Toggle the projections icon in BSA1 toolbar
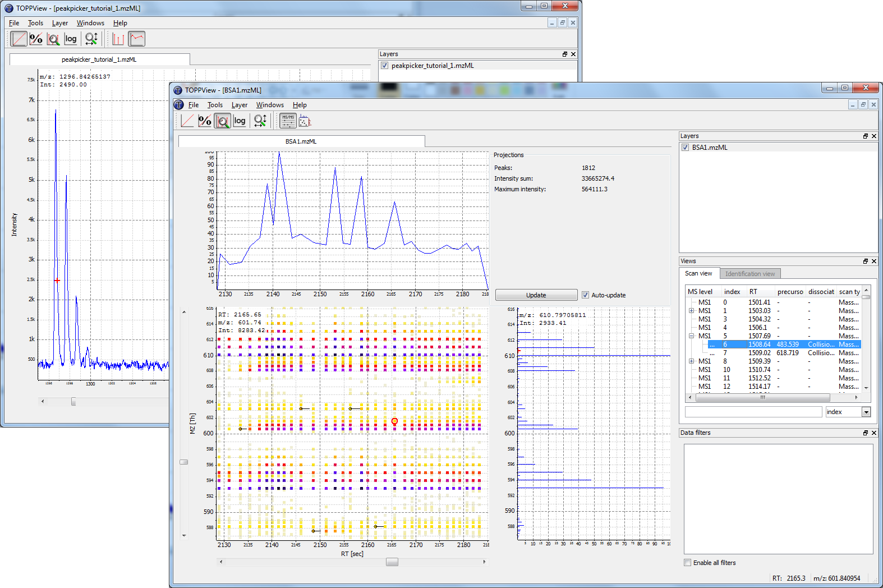The image size is (883, 588). 305,121
